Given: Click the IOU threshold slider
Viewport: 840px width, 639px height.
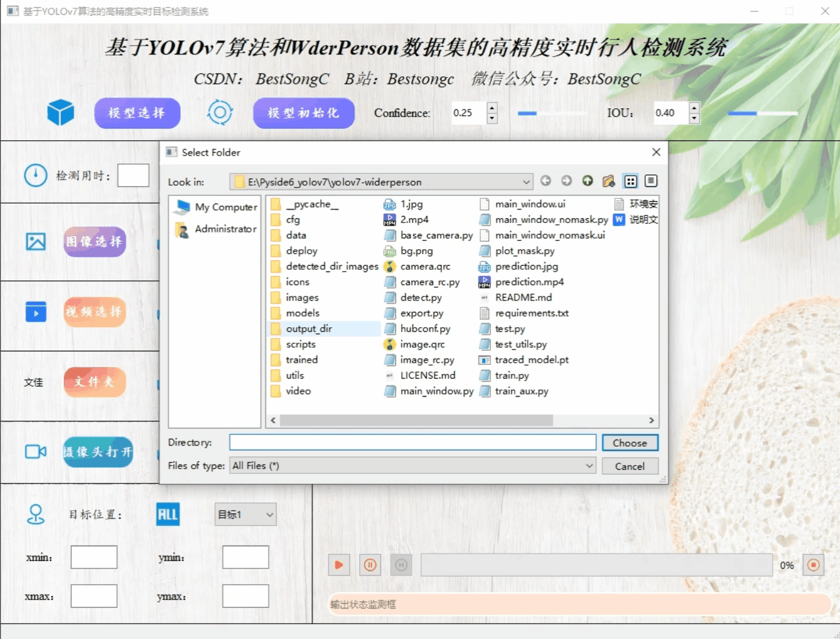Looking at the screenshot, I should (762, 113).
